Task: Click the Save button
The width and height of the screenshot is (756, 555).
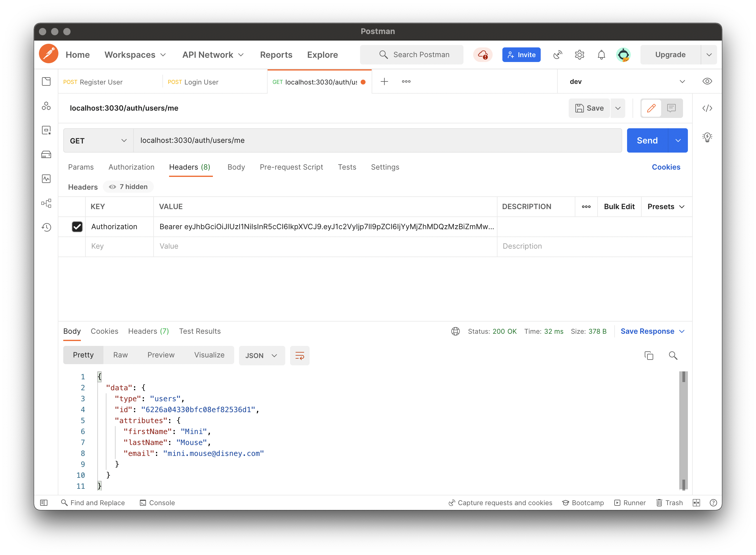Action: pos(589,108)
